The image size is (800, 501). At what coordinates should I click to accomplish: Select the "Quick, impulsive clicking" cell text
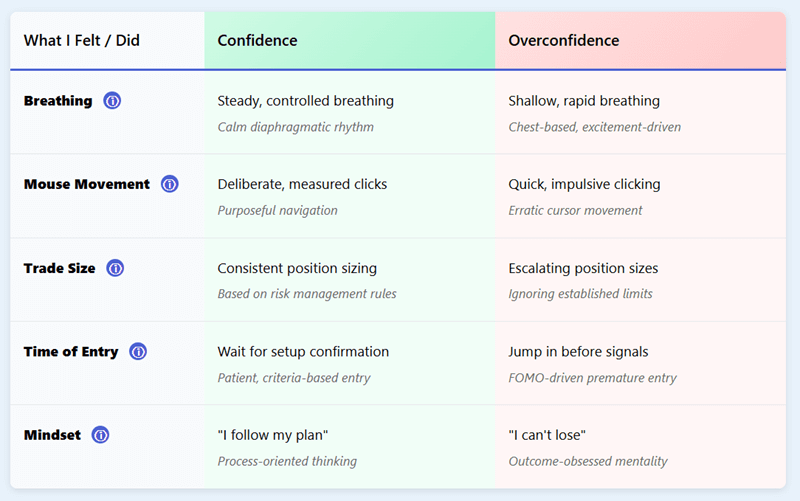(x=584, y=184)
